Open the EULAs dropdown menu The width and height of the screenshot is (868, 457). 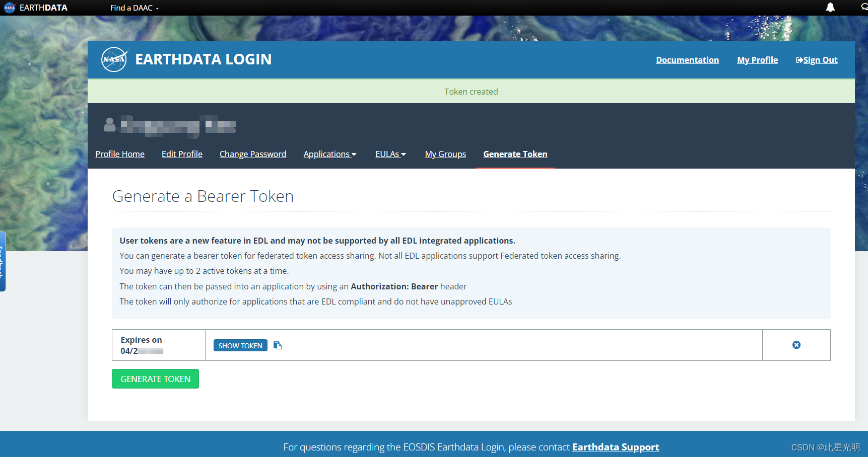coord(390,154)
